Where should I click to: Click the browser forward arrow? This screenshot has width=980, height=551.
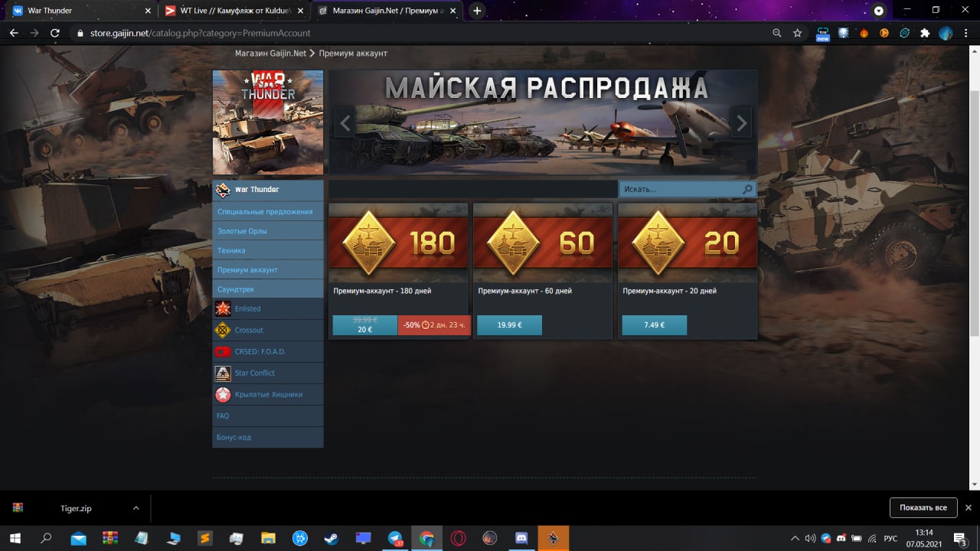34,33
